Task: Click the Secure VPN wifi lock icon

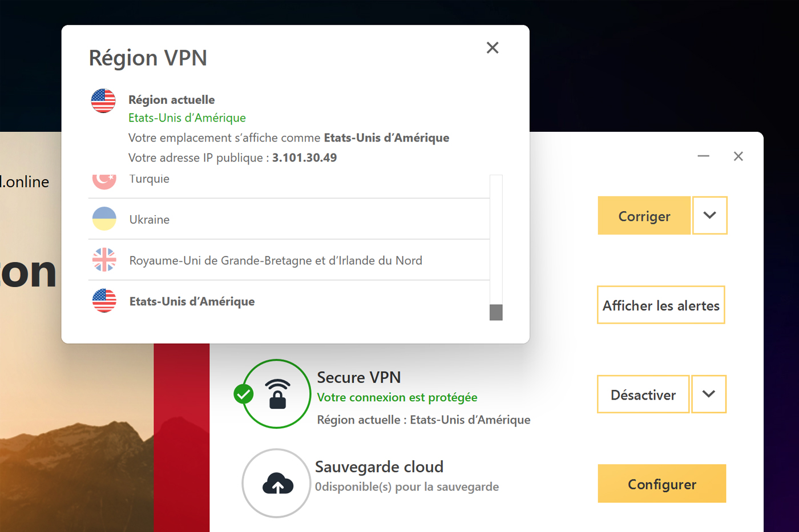Action: coord(277,394)
